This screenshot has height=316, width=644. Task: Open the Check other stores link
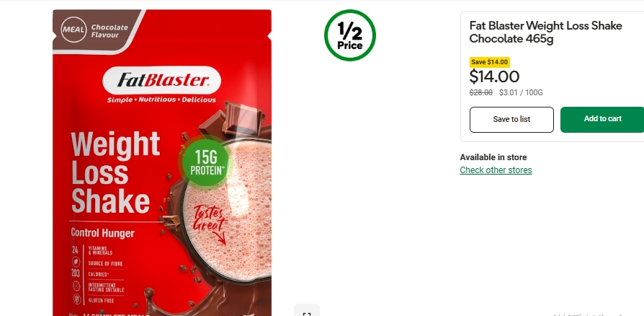point(496,170)
